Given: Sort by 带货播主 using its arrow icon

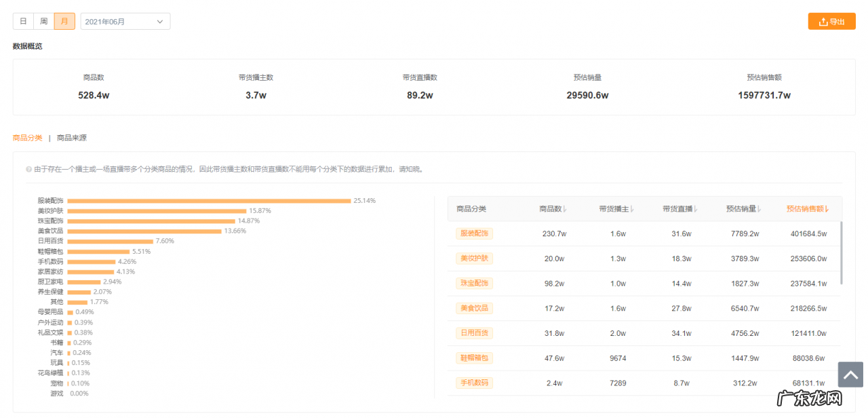Looking at the screenshot, I should tap(632, 210).
